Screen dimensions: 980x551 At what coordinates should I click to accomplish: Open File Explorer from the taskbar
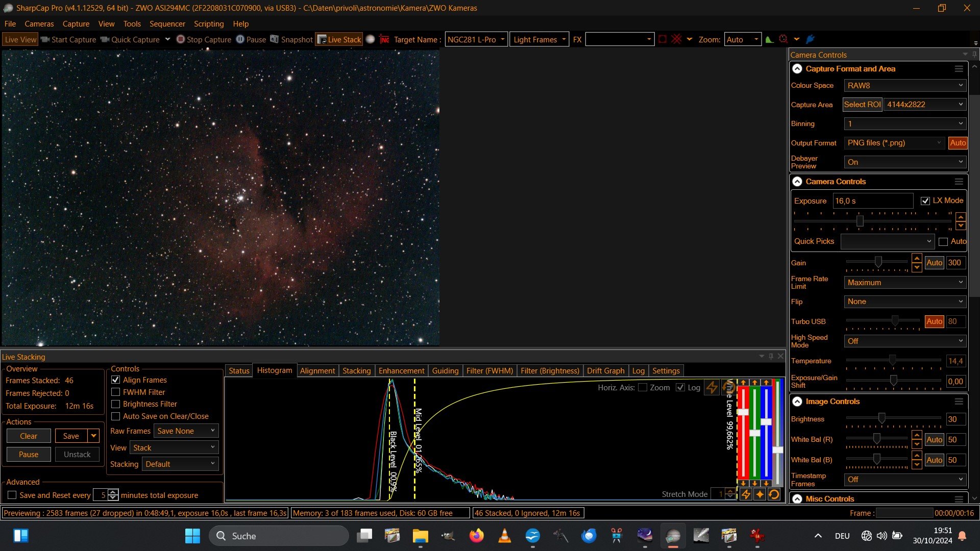(420, 536)
